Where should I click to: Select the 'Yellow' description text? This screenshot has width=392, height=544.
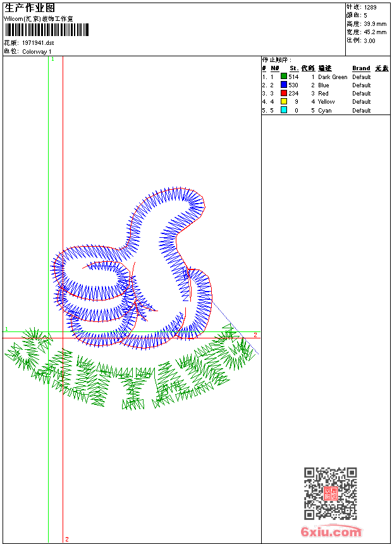326,102
